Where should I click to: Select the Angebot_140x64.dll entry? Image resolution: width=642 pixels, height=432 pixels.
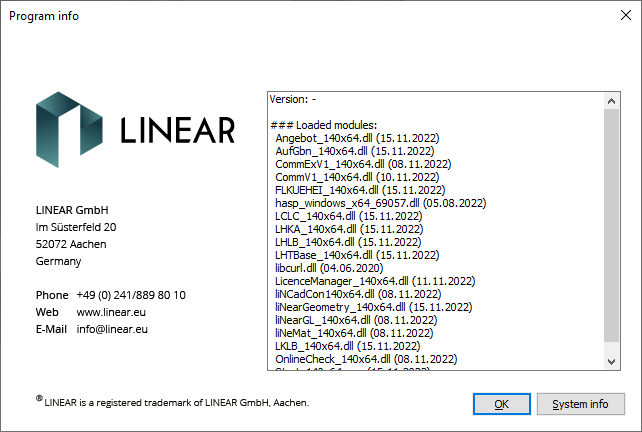(357, 138)
